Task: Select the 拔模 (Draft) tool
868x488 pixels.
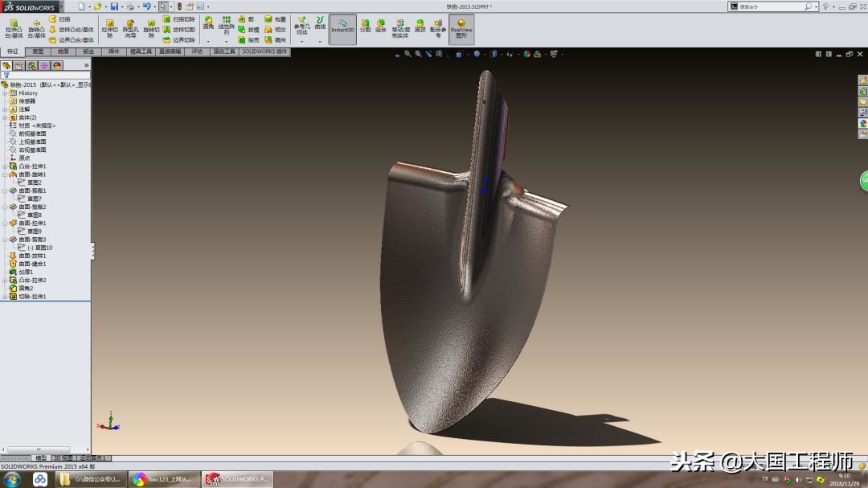Action: point(243,29)
